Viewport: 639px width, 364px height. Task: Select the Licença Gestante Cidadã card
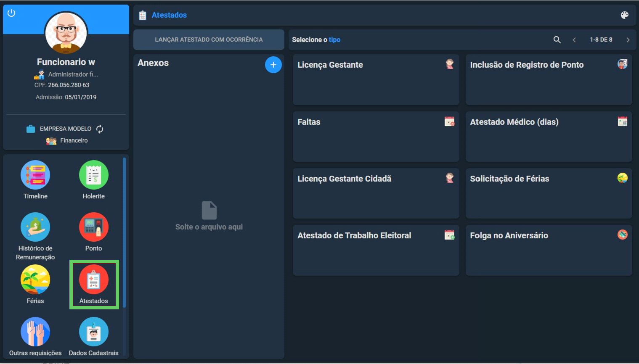376,193
